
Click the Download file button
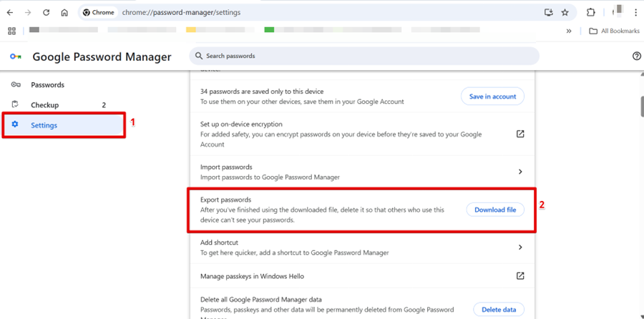[495, 210]
